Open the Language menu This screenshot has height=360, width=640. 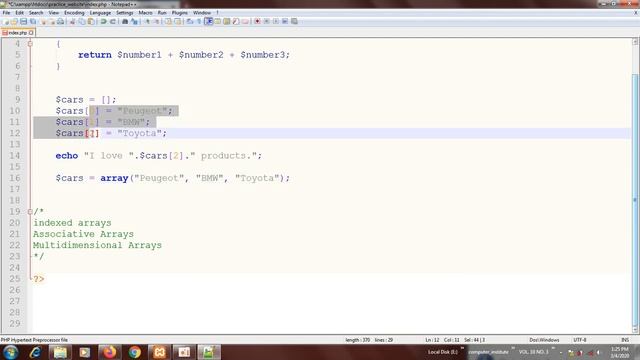(x=100, y=13)
